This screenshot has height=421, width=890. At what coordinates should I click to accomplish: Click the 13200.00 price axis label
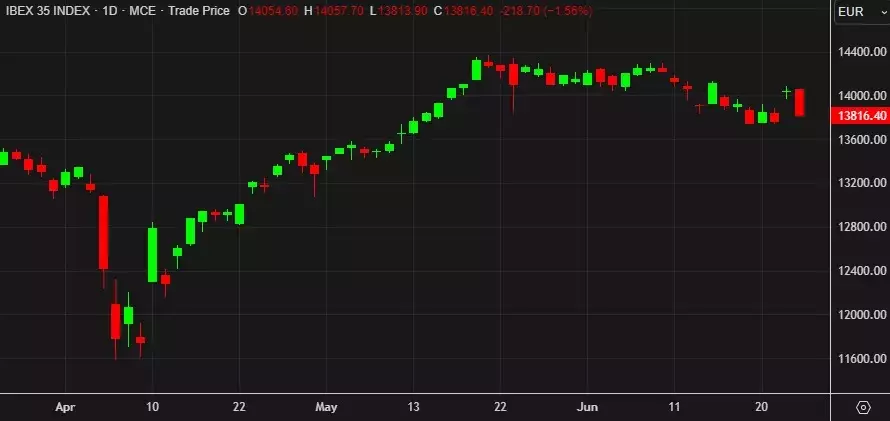pos(862,183)
